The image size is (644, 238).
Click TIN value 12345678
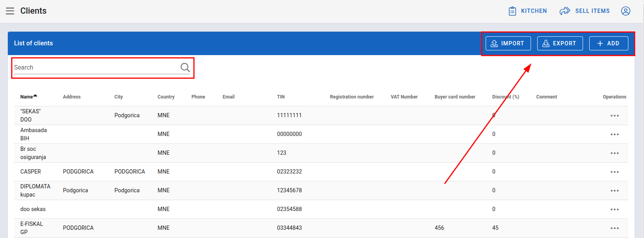pos(289,190)
